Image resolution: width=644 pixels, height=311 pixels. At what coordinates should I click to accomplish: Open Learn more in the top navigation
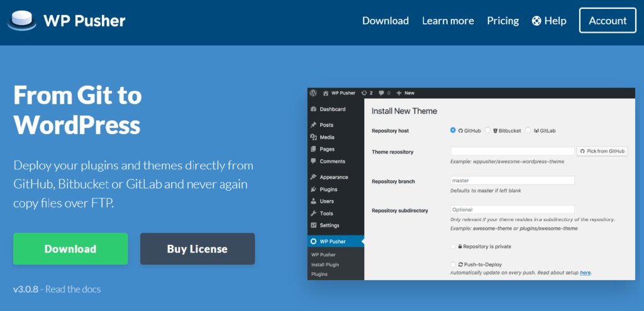coord(448,21)
